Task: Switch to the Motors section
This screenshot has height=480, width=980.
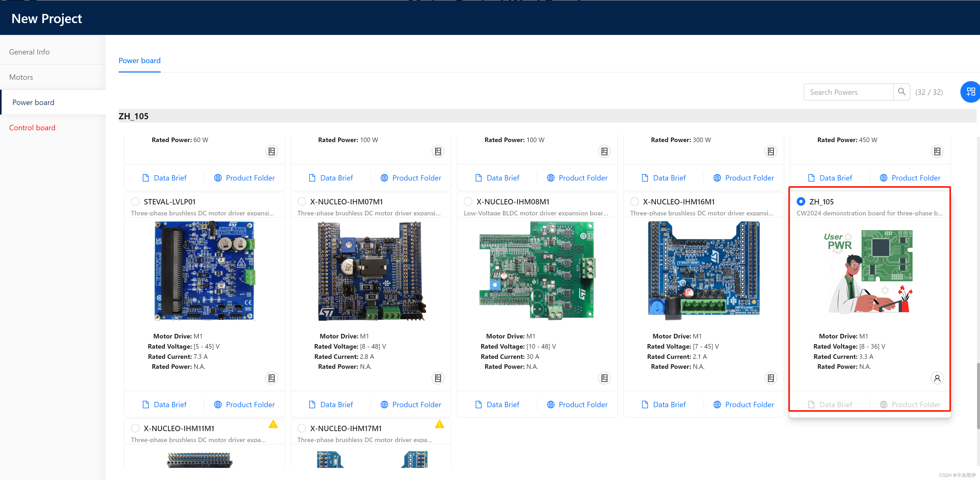Action: (21, 77)
